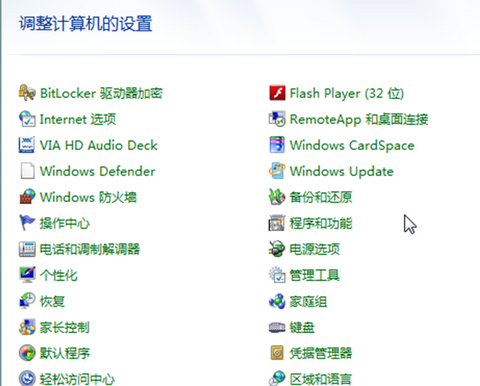The width and height of the screenshot is (480, 386).
Task: Click the VIA HD Audio Deck icon
Action: pos(27,145)
